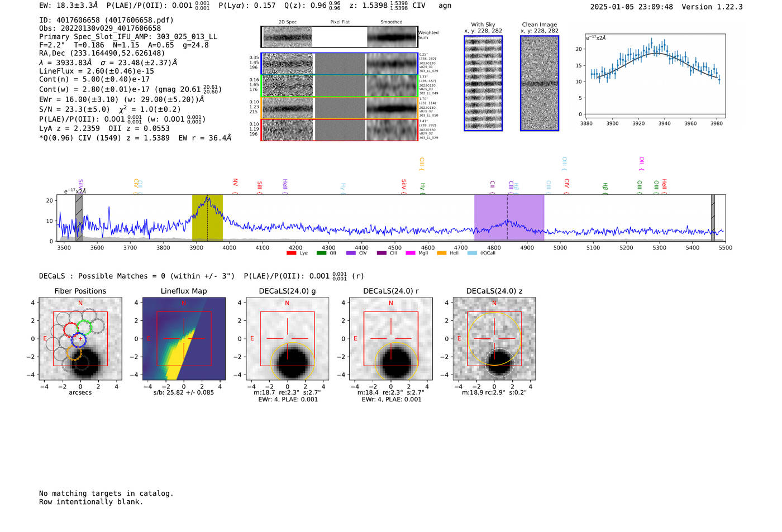Open the DECaLS(24.0) r cutout
Image resolution: width=782 pixels, height=532 pixels.
pos(391,339)
